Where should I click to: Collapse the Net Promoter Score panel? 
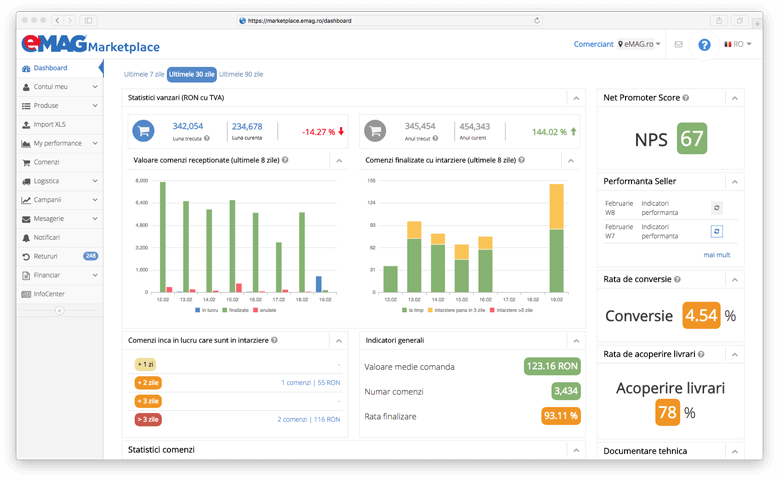coord(735,98)
